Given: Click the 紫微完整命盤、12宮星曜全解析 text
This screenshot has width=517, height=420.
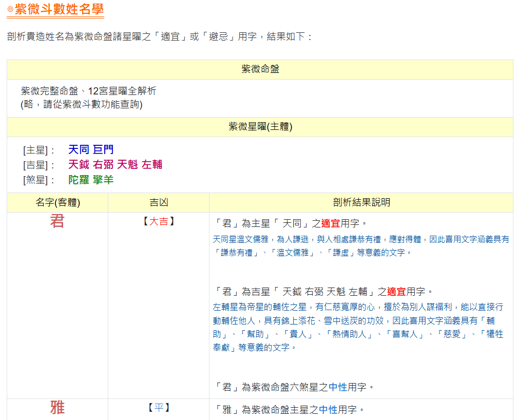Looking at the screenshot, I should tap(88, 91).
